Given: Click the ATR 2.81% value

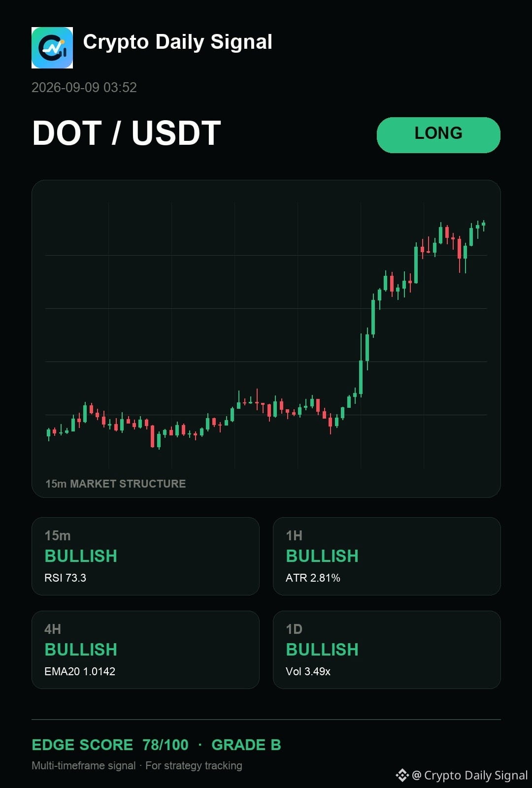Looking at the screenshot, I should click(313, 578).
